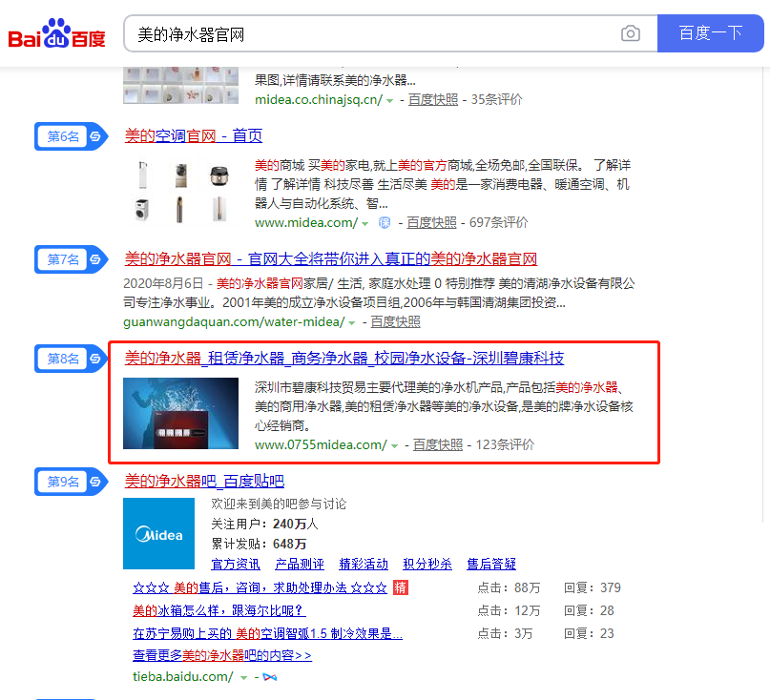Image resolution: width=770 pixels, height=700 pixels.
Task: Click the 697条评价 text
Action: tap(498, 223)
